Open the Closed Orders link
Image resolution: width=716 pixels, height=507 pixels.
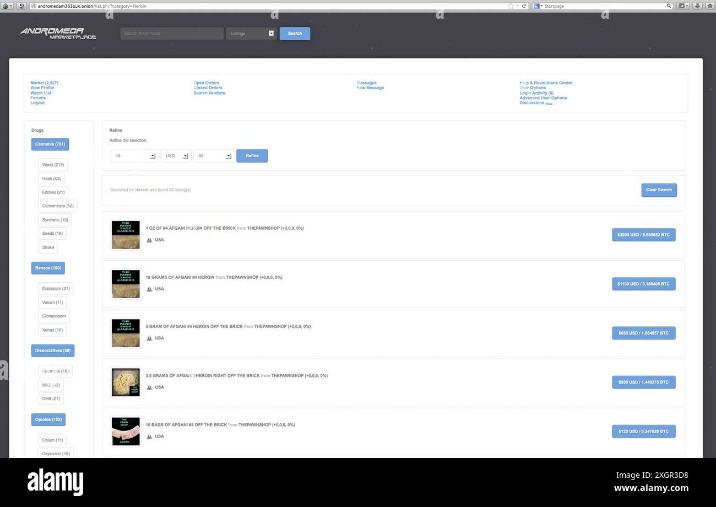click(x=208, y=88)
